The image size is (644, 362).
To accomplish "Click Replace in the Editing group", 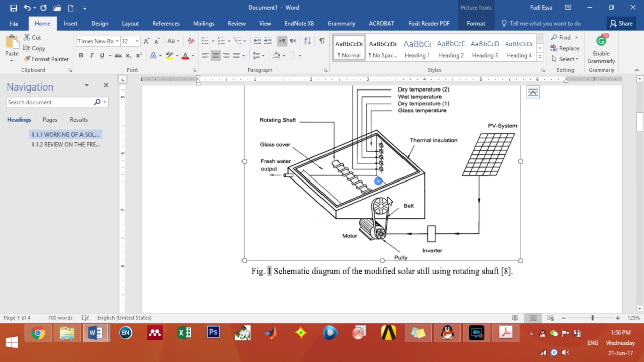I will pyautogui.click(x=565, y=48).
